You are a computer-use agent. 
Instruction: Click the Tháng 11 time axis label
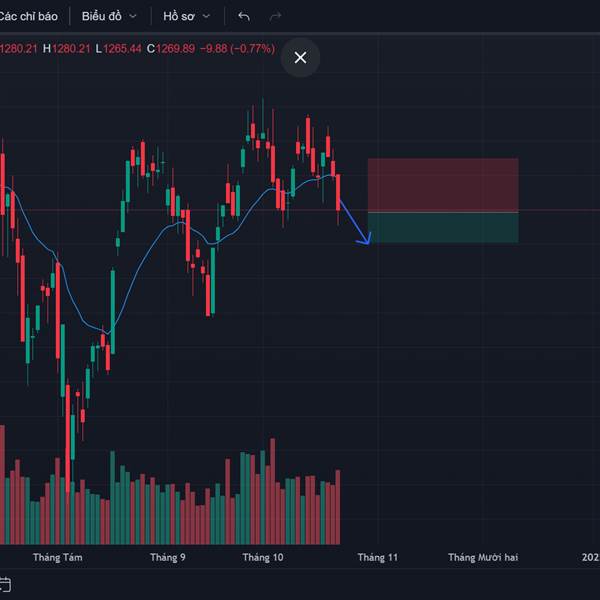pyautogui.click(x=378, y=558)
